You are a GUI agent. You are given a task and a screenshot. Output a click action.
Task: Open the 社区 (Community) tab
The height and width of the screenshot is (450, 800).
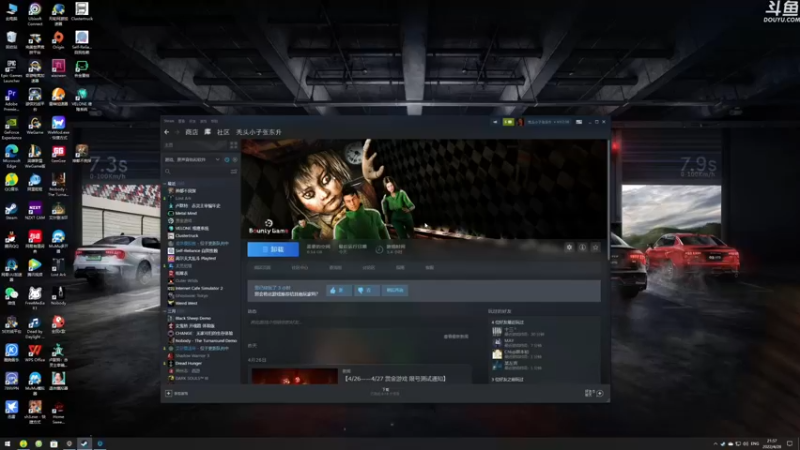point(223,132)
